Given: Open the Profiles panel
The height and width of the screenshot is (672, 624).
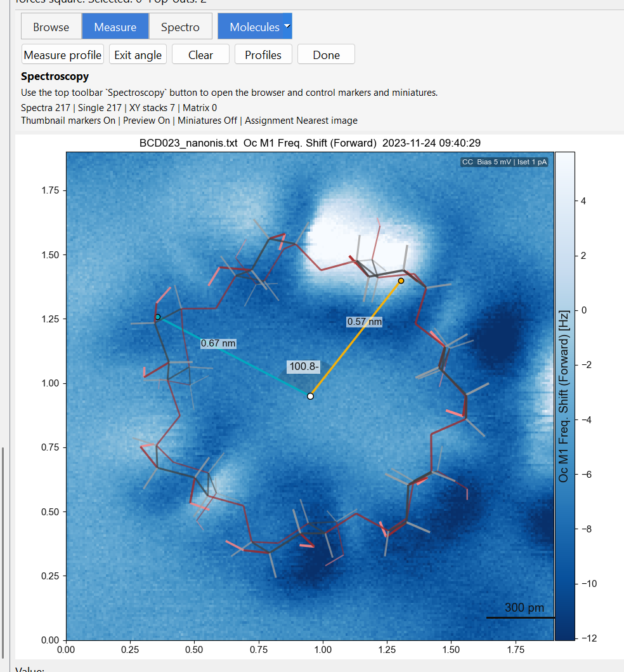Looking at the screenshot, I should [x=263, y=55].
